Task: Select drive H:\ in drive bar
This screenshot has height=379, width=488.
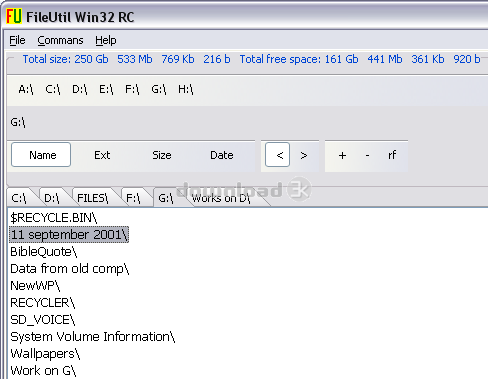Action: click(186, 89)
